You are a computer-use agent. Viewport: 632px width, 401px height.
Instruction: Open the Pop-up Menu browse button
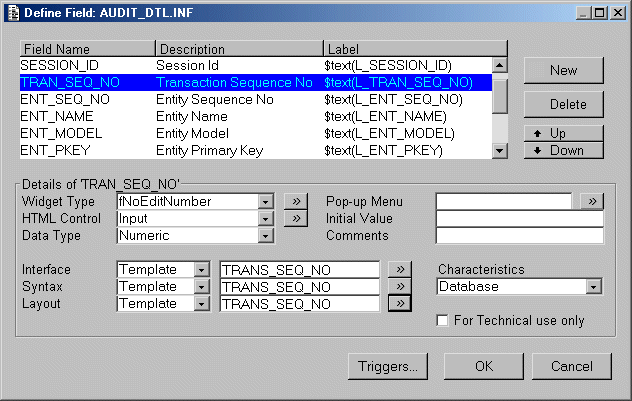(x=592, y=201)
